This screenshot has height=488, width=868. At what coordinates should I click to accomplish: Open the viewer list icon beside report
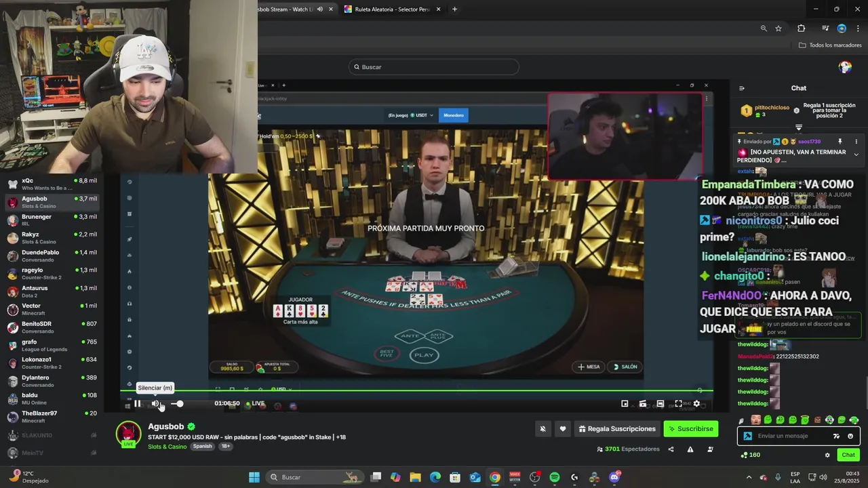click(x=710, y=449)
